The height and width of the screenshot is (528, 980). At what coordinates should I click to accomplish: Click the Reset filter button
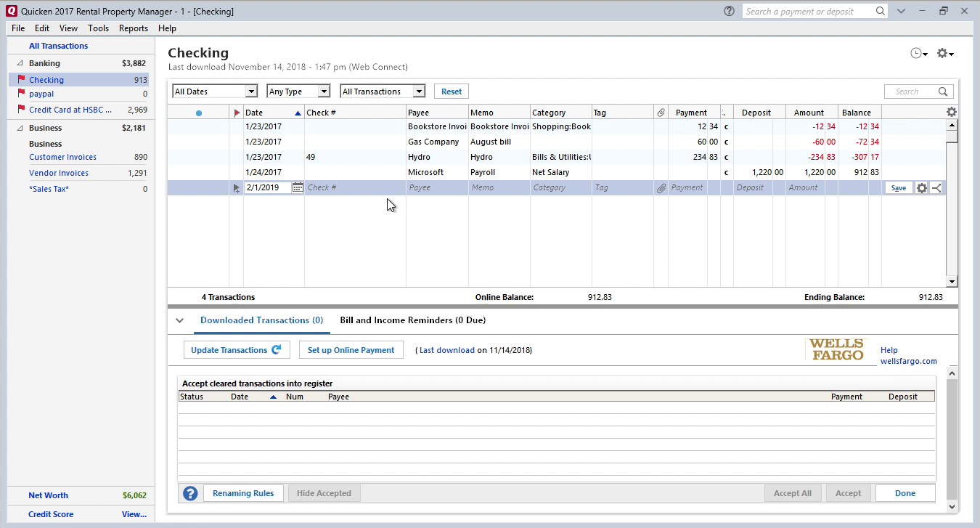point(452,92)
